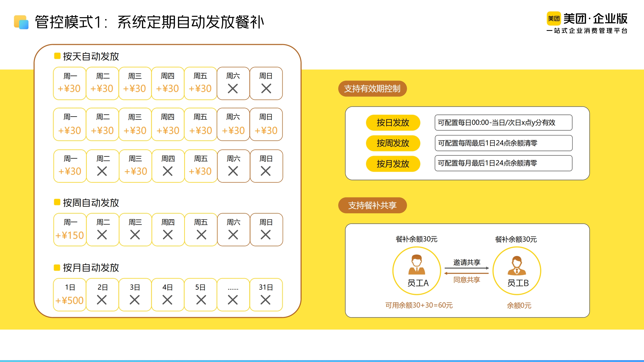Click the label 同意共享

pyautogui.click(x=467, y=280)
